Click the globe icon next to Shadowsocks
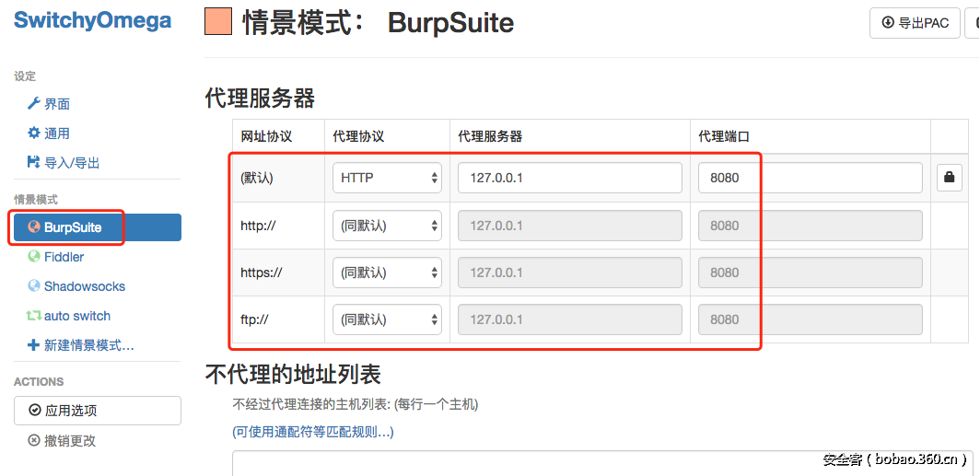This screenshot has width=980, height=476. tap(34, 286)
